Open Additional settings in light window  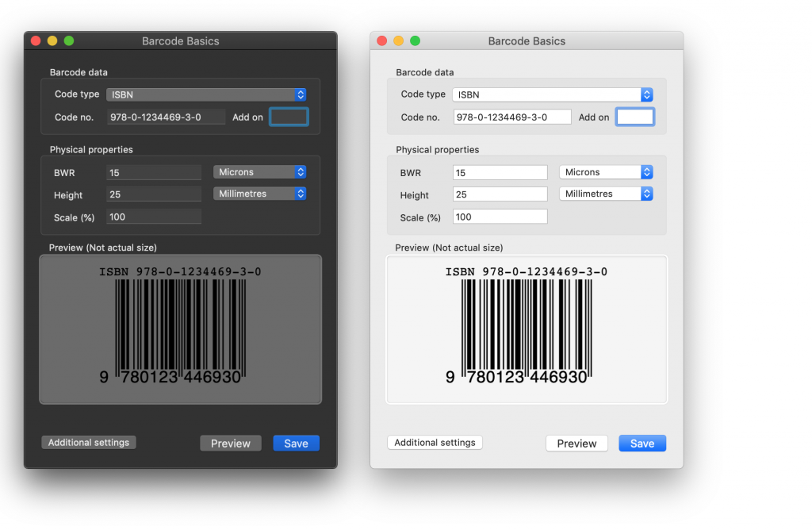point(435,443)
